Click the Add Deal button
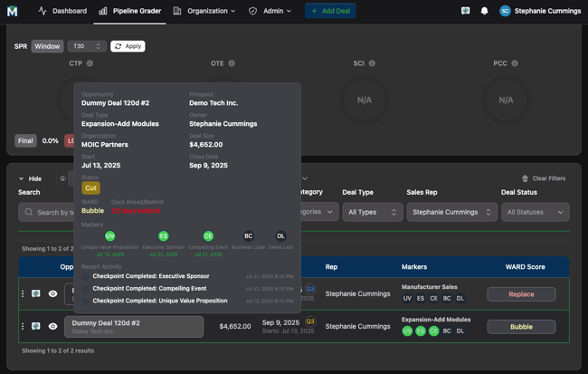The height and width of the screenshot is (374, 588). 330,11
